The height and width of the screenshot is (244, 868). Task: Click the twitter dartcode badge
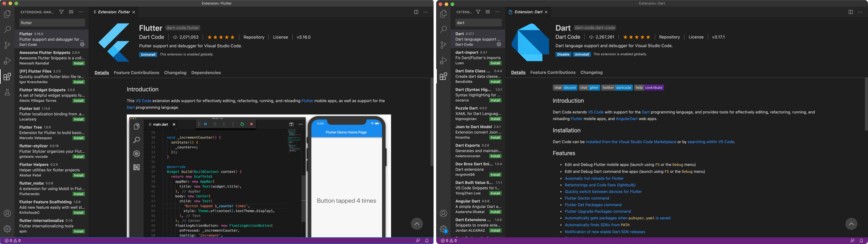coord(617,88)
